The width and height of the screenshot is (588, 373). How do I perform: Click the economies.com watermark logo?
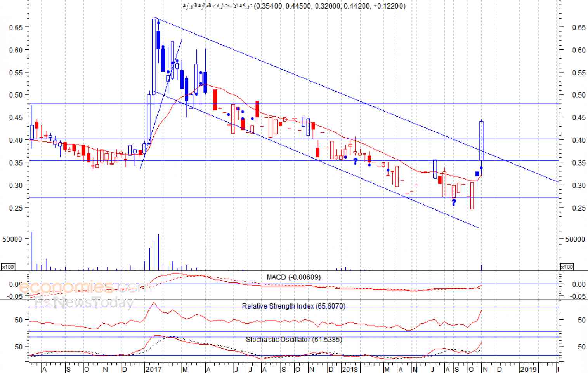(x=85, y=287)
